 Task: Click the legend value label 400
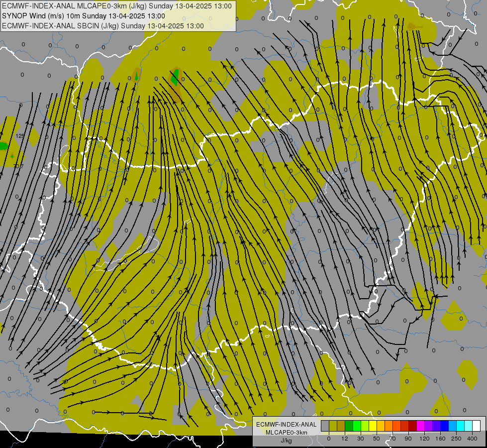[x=472, y=439]
